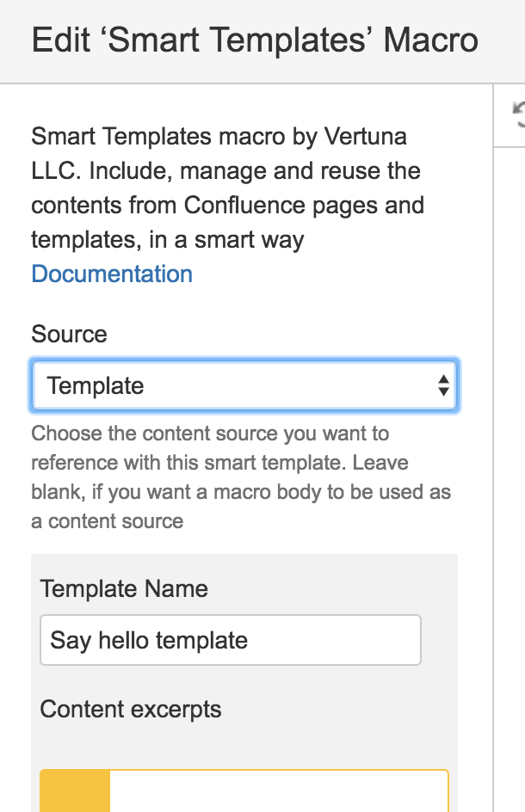Click the dialog header bar beside the title
The height and width of the screenshot is (812, 525).
[x=503, y=41]
